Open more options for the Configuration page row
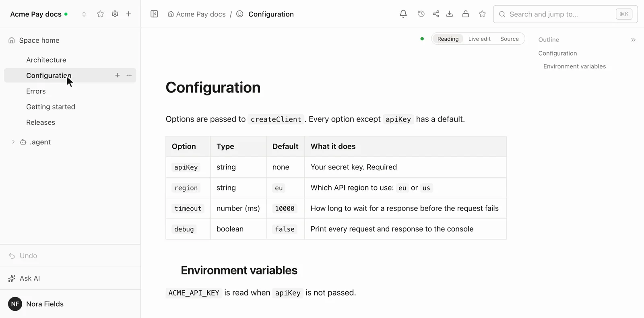 pyautogui.click(x=129, y=75)
